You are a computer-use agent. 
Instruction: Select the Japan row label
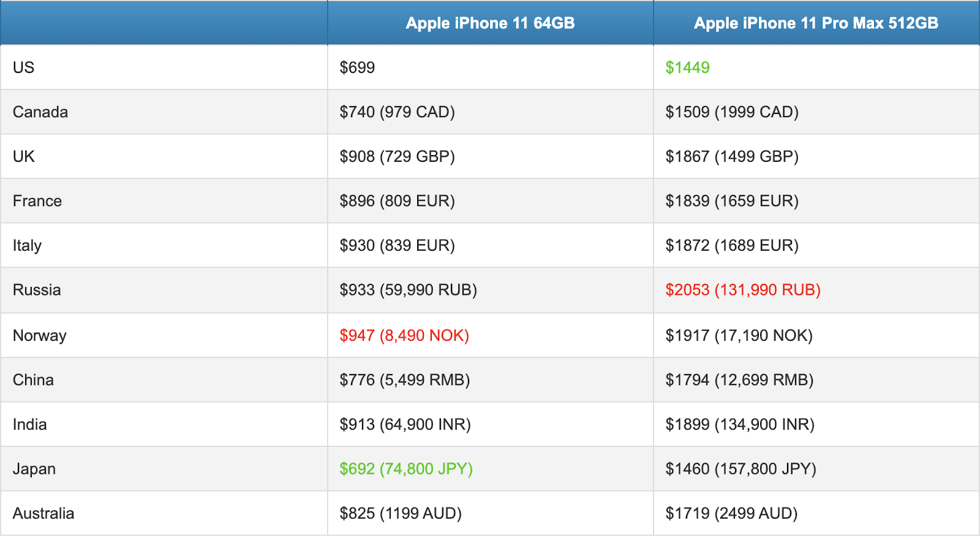pos(34,469)
